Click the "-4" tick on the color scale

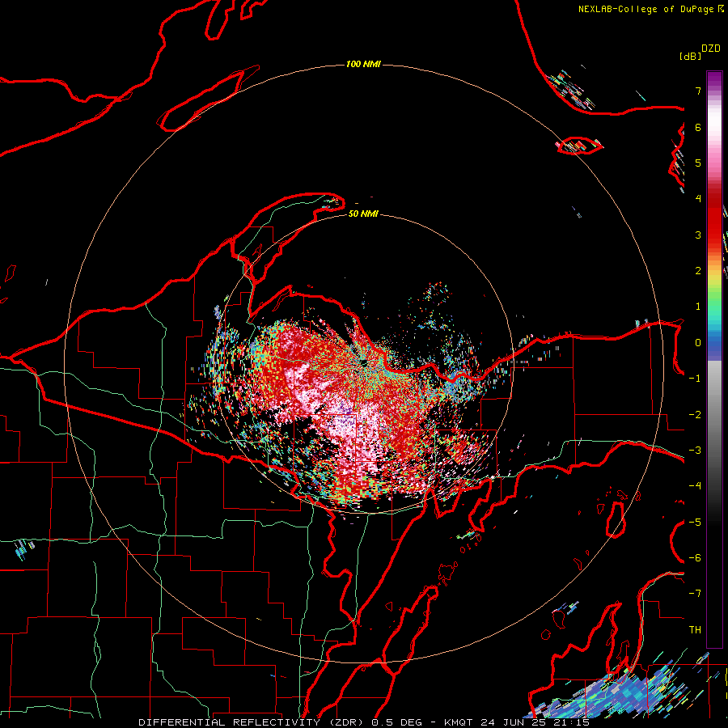point(695,486)
